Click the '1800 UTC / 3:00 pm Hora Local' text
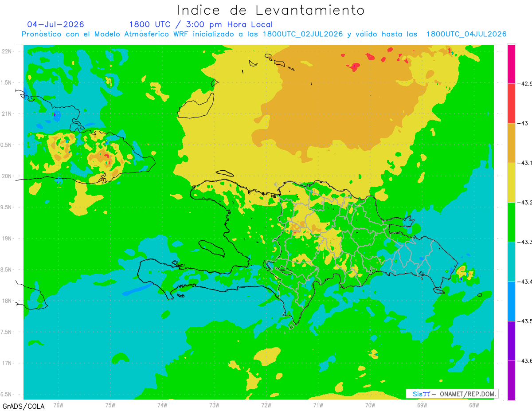The image size is (532, 411). [x=201, y=24]
